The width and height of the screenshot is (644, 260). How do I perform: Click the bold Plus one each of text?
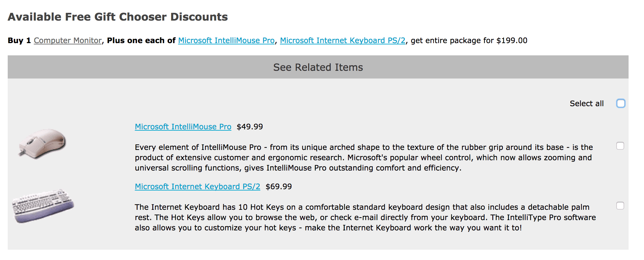click(141, 41)
